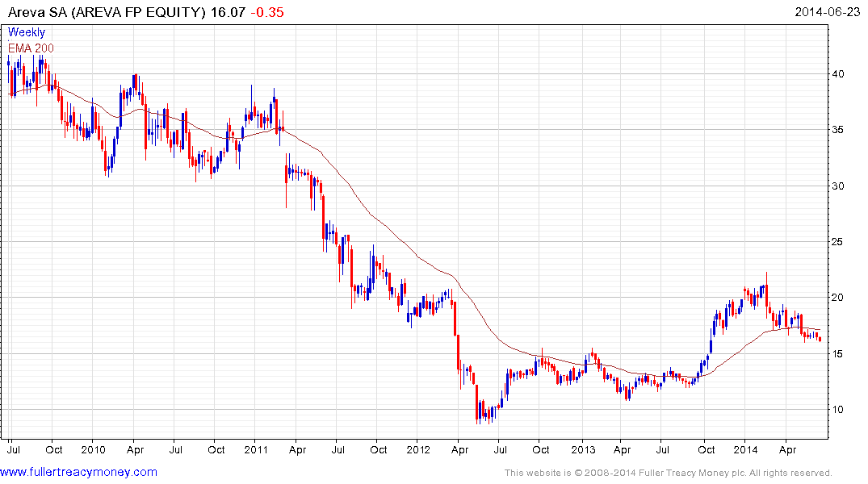868x484 pixels.
Task: Select the price axis label 35
Action: point(838,129)
